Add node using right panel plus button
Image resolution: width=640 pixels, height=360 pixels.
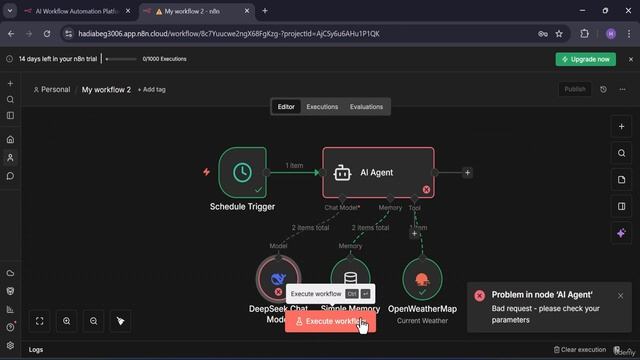[x=621, y=127]
